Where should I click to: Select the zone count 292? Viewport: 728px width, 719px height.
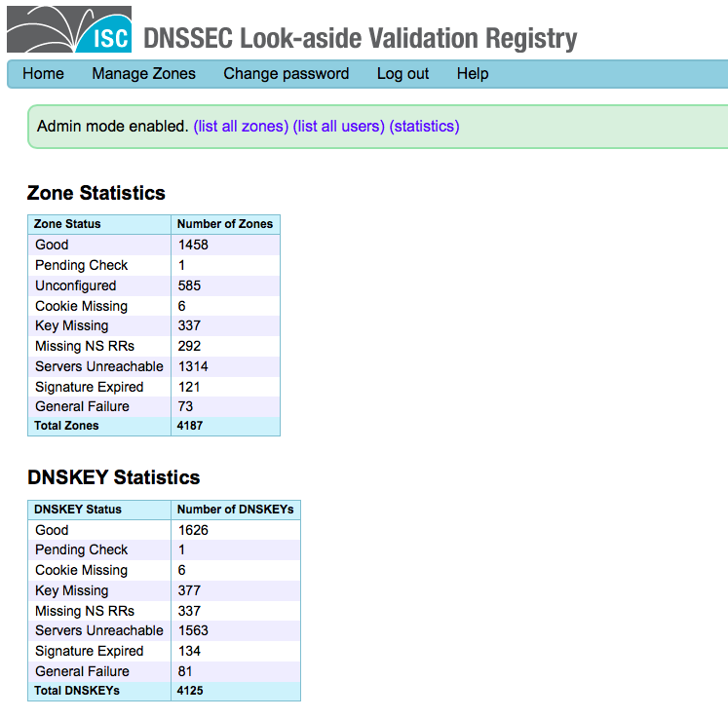(x=189, y=346)
